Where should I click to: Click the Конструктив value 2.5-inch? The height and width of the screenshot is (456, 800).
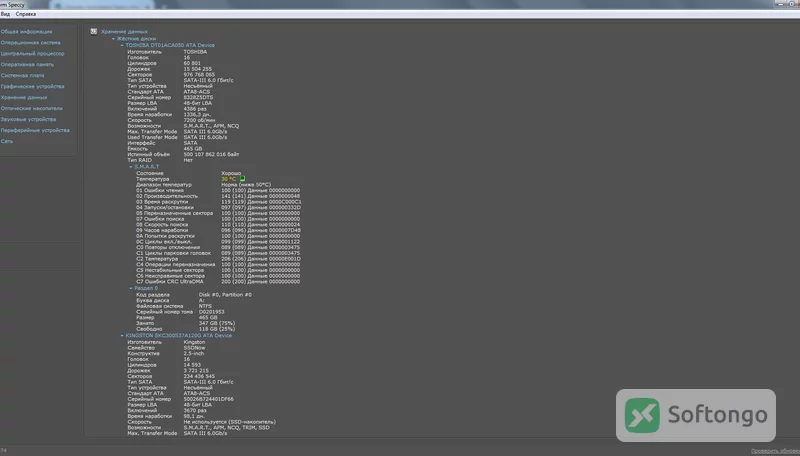(x=194, y=353)
